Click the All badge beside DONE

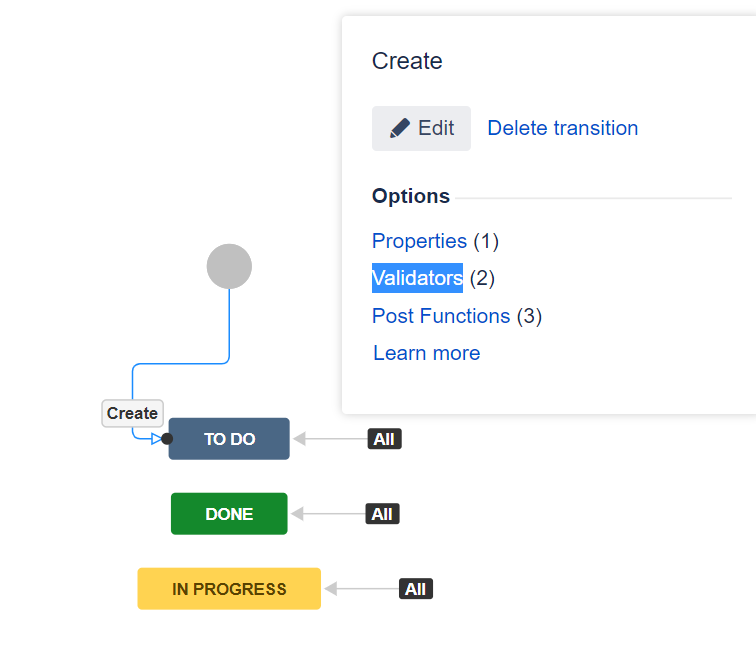pos(382,514)
